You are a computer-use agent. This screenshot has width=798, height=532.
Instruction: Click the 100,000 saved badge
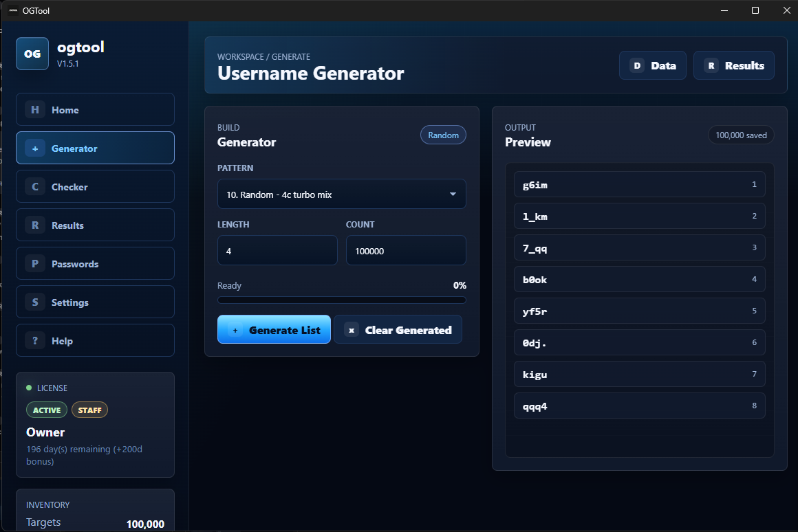coord(741,135)
